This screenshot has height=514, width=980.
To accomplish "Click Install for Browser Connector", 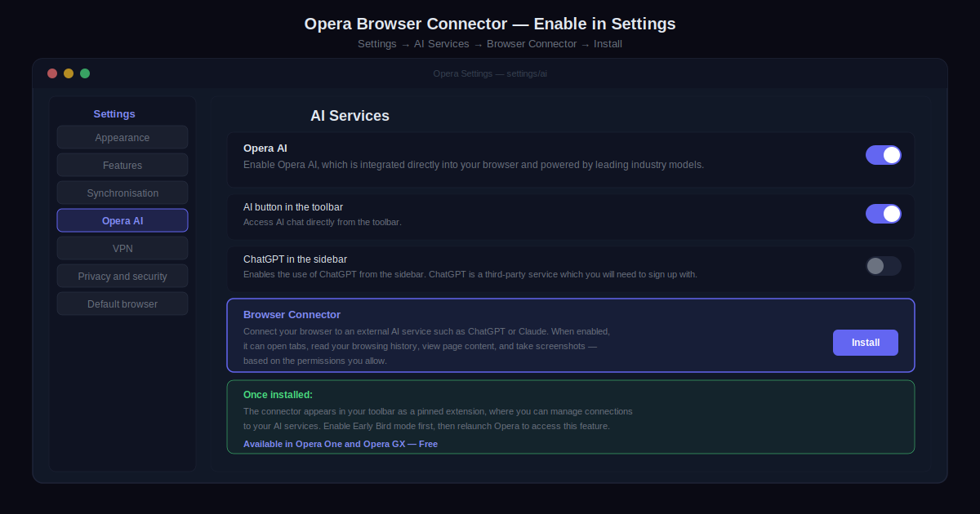I will click(x=865, y=343).
